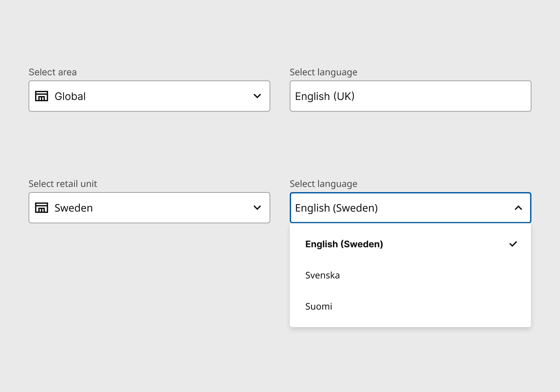Click the 'Sweden' text in retail selector
Image resolution: width=560 pixels, height=392 pixels.
pyautogui.click(x=73, y=208)
